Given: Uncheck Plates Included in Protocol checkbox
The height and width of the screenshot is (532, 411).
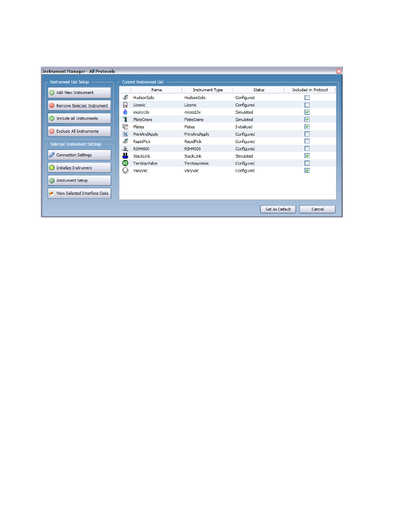Looking at the screenshot, I should tap(307, 127).
